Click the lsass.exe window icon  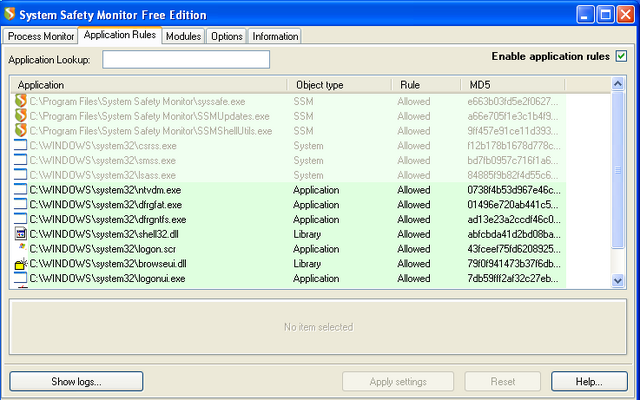(20, 175)
